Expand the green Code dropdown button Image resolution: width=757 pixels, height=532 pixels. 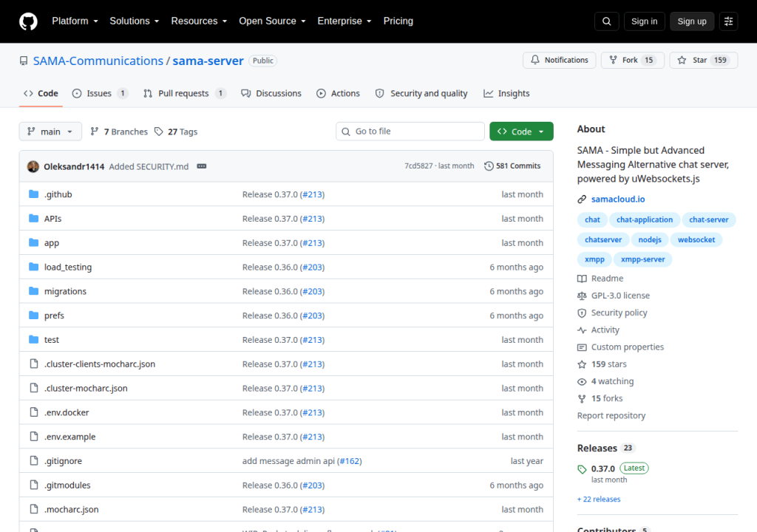pos(521,132)
